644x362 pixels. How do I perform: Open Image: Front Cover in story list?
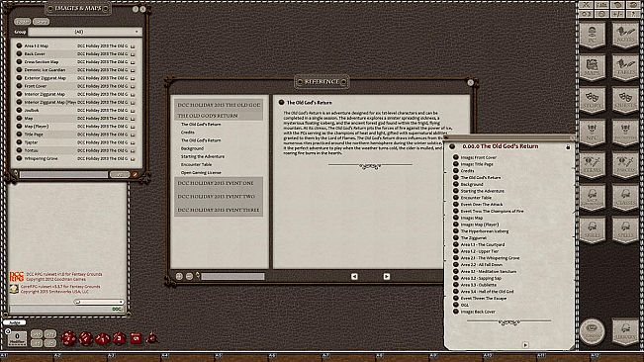pyautogui.click(x=479, y=157)
